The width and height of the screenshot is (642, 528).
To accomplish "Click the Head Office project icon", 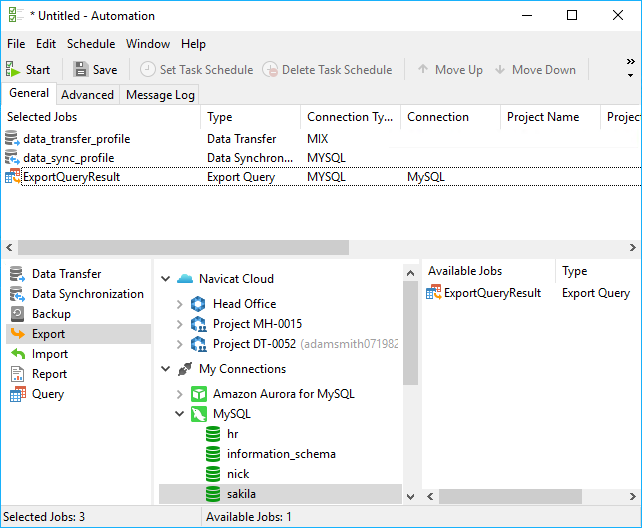I will (x=198, y=304).
